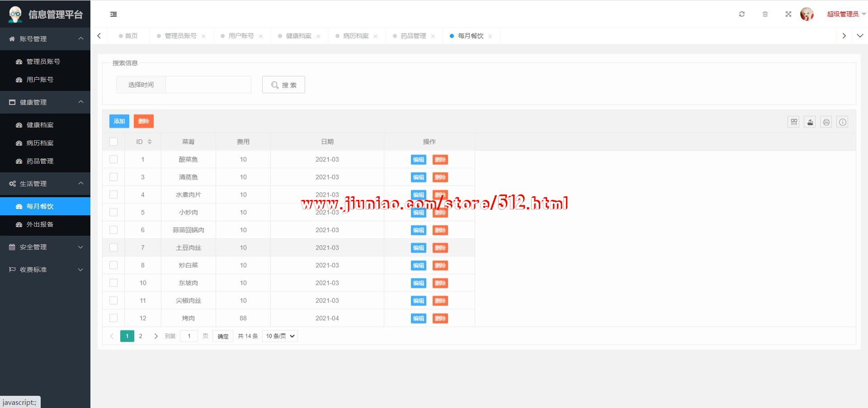Check the row for 土豆肉丝
Screen dimensions: 868x408
[x=113, y=247]
